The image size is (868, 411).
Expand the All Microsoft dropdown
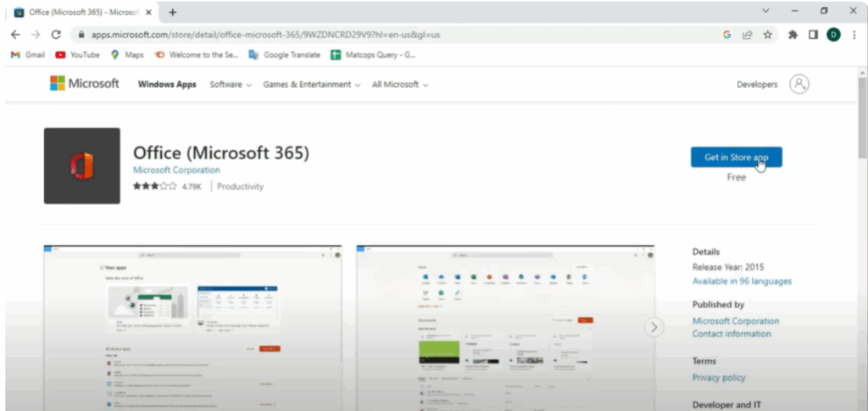point(400,85)
